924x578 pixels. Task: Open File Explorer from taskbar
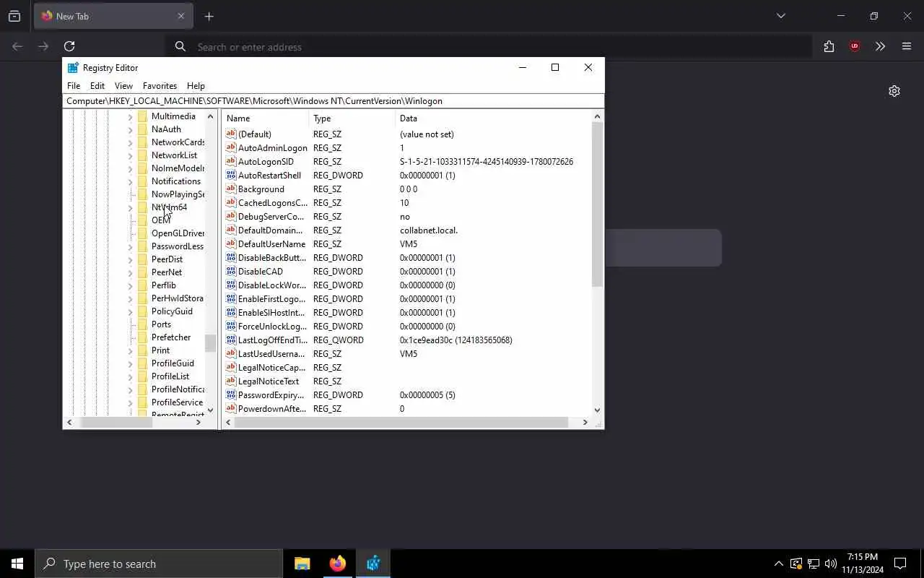pos(302,564)
